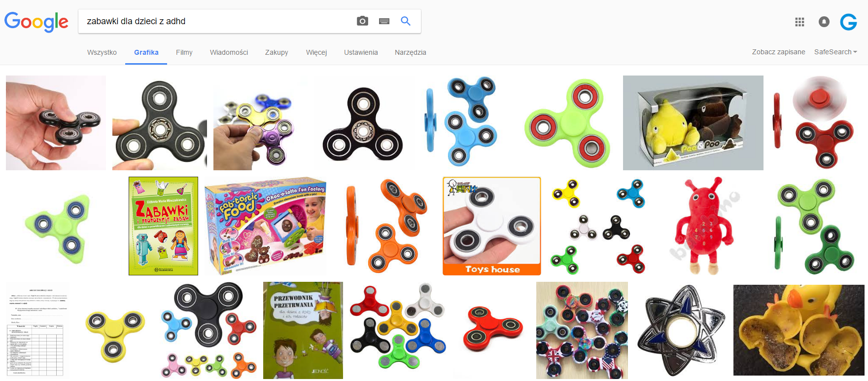Open the Toys house white spinner image

pyautogui.click(x=492, y=226)
